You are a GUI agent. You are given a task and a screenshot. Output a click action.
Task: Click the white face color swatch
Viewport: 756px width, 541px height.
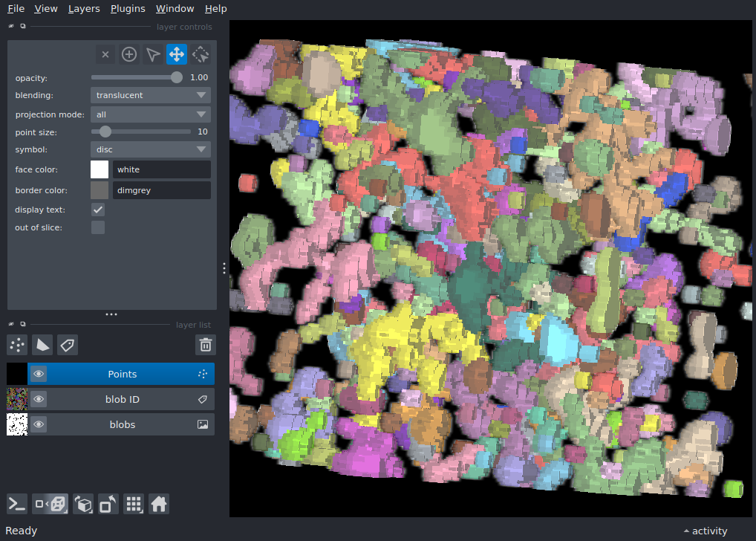[x=100, y=169]
